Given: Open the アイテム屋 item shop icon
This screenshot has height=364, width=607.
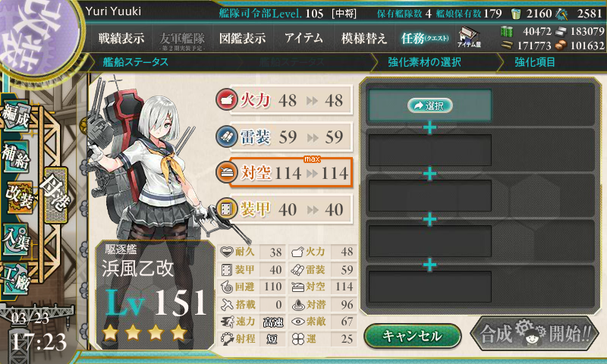Looking at the screenshot, I should tap(468, 38).
